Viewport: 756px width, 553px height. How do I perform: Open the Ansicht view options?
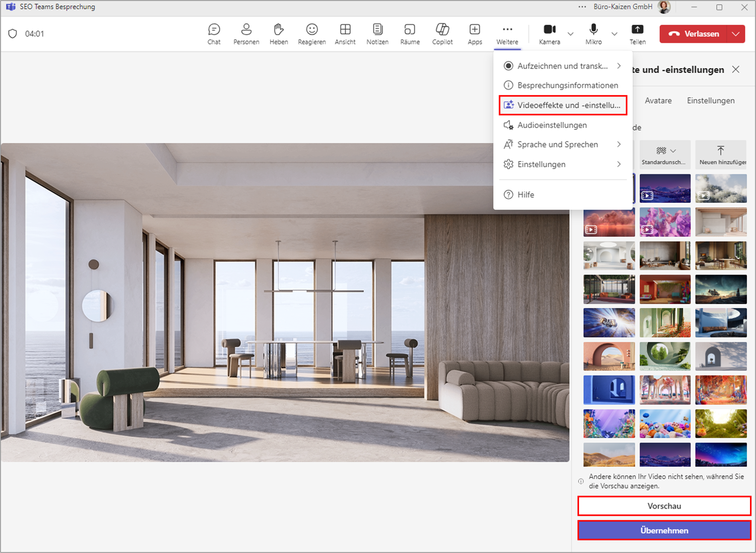click(345, 34)
